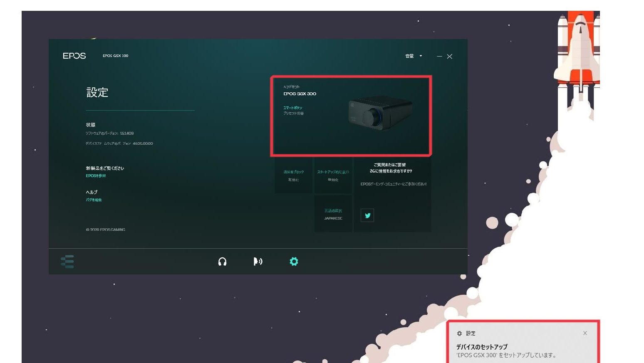Dismiss the 設定 notification toast
Viewport: 644px width, 363px height.
pyautogui.click(x=585, y=333)
